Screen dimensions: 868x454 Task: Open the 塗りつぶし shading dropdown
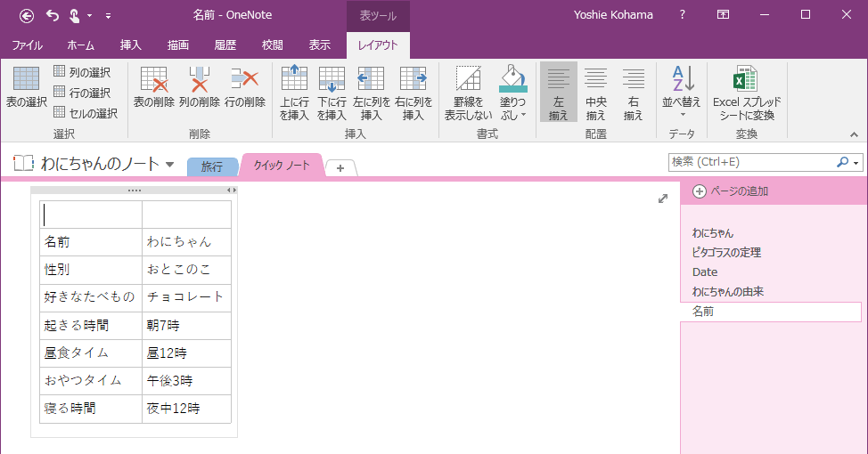[513, 93]
